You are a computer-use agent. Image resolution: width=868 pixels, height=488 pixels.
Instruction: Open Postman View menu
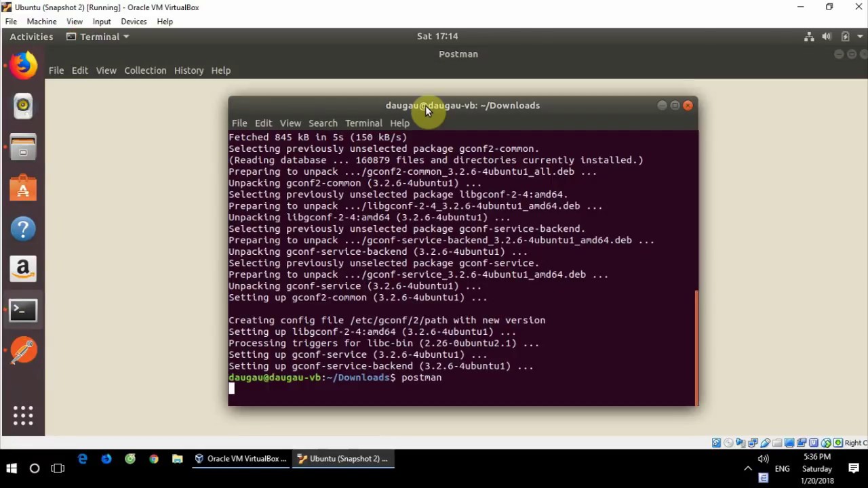point(106,70)
